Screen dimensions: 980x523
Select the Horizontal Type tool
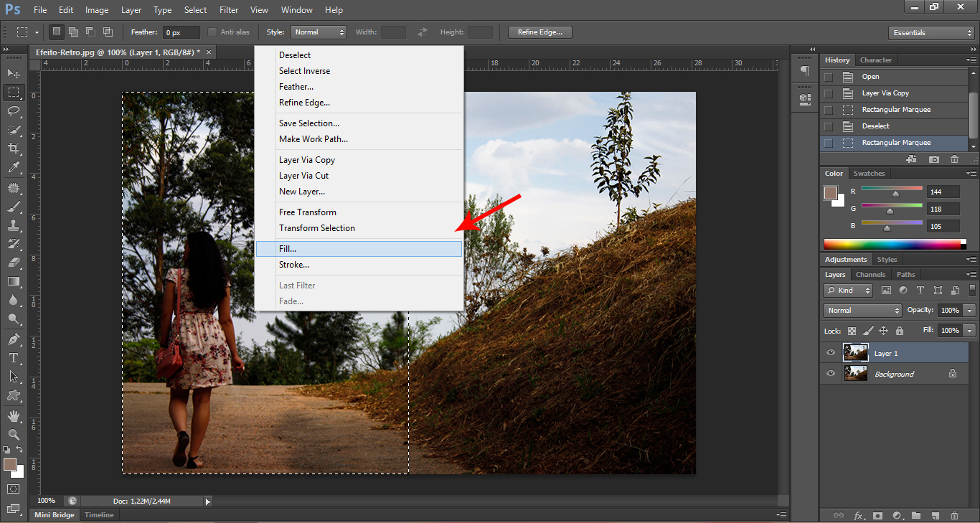[x=14, y=357]
